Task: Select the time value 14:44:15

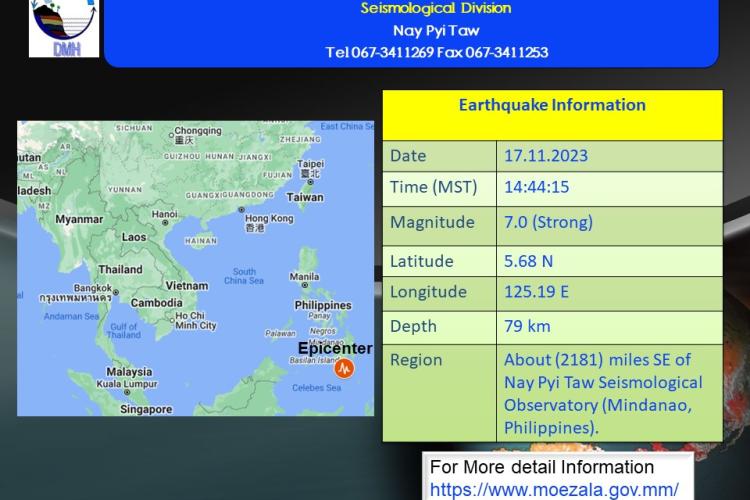Action: pyautogui.click(x=537, y=187)
